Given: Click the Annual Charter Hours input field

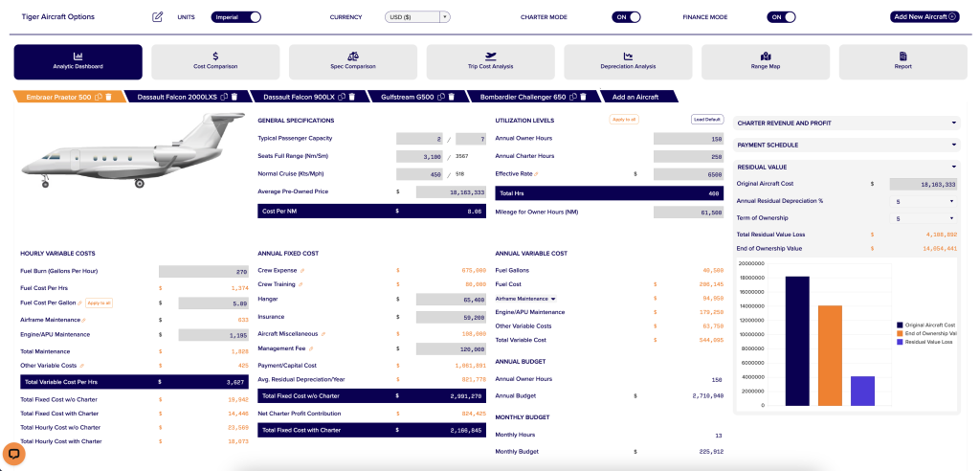Looking at the screenshot, I should point(689,156).
